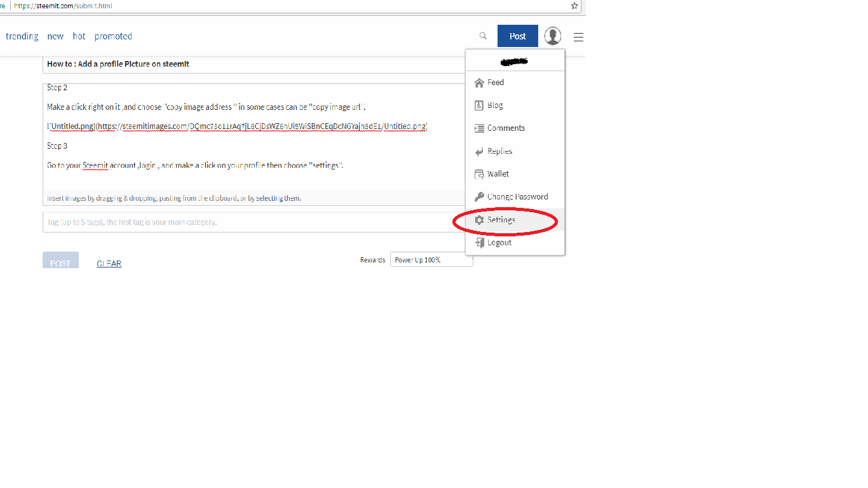Click the browser address bar URL
The width and height of the screenshot is (868, 488).
[x=62, y=6]
